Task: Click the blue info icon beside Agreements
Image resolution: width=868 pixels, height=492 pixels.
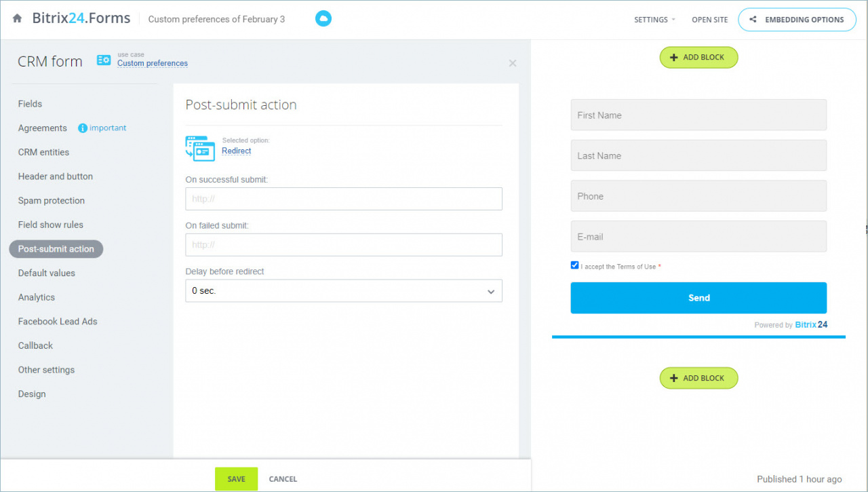Action: [83, 128]
